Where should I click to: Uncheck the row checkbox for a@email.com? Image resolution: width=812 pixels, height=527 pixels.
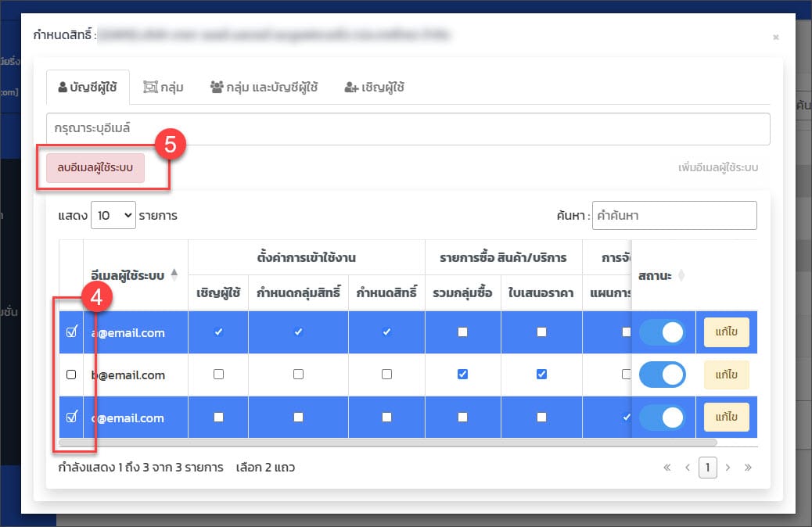pos(71,332)
